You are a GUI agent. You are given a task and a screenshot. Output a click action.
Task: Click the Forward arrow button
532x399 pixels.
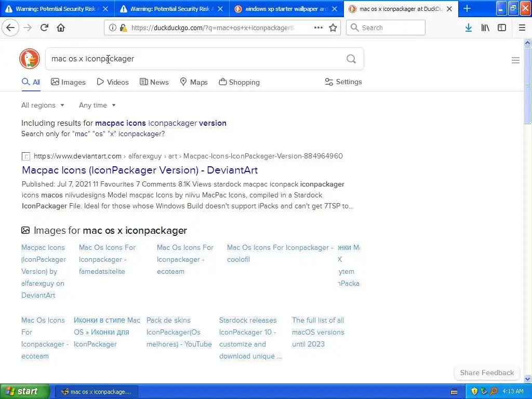click(28, 28)
